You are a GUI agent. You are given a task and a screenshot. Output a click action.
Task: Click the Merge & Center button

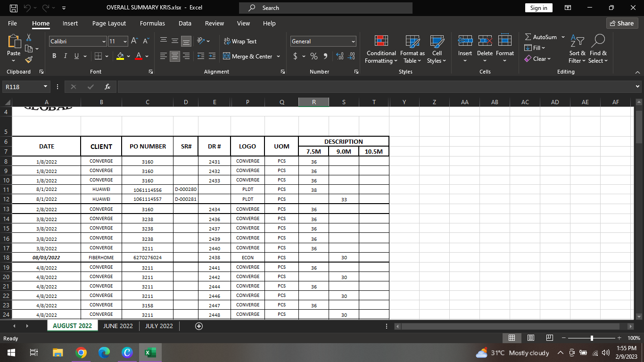[x=248, y=57]
